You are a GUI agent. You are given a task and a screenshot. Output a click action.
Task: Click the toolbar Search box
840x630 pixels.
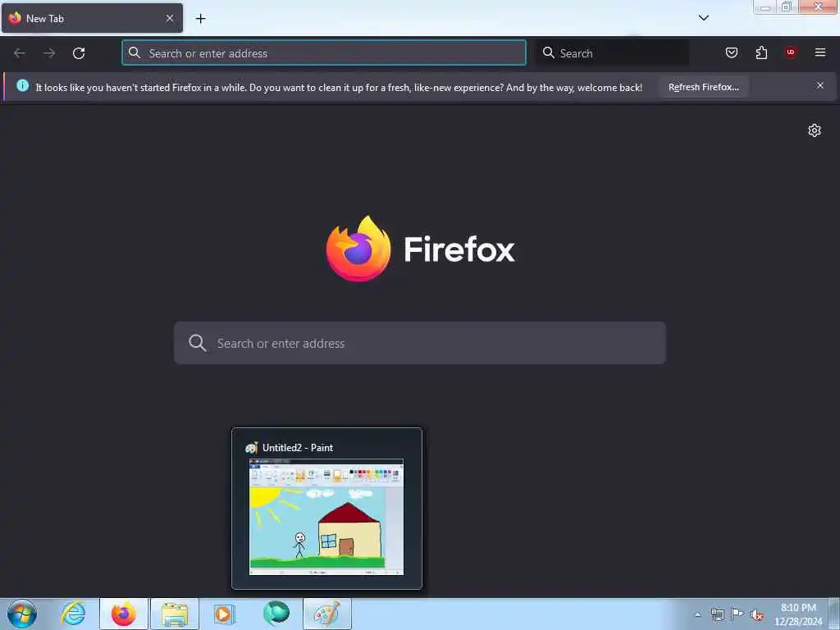click(612, 53)
